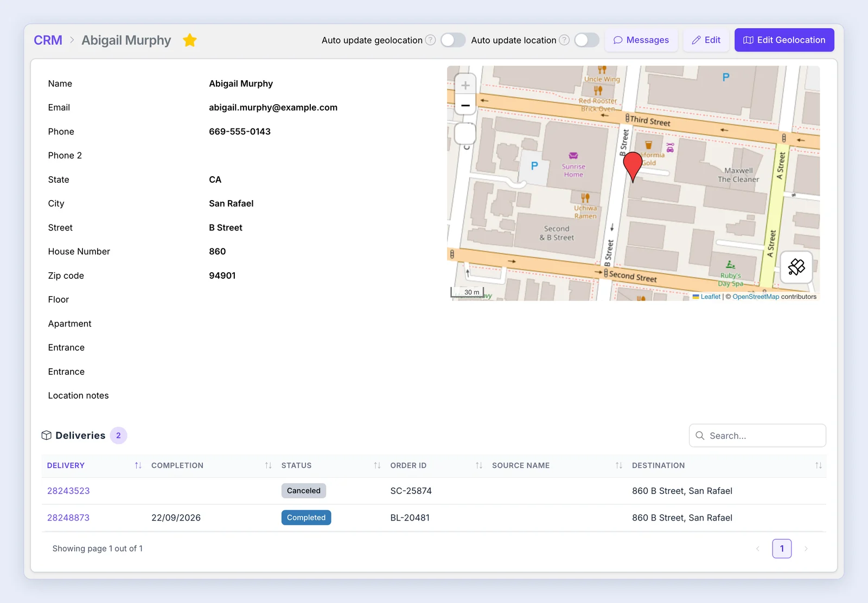Sort by Order ID column arrows
Viewport: 868px width, 603px height.
[x=479, y=466]
